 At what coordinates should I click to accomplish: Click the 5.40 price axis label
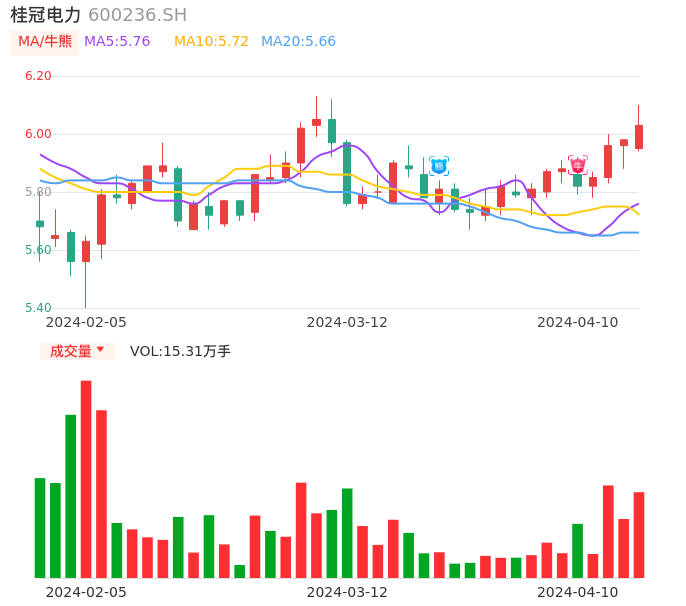click(x=38, y=308)
